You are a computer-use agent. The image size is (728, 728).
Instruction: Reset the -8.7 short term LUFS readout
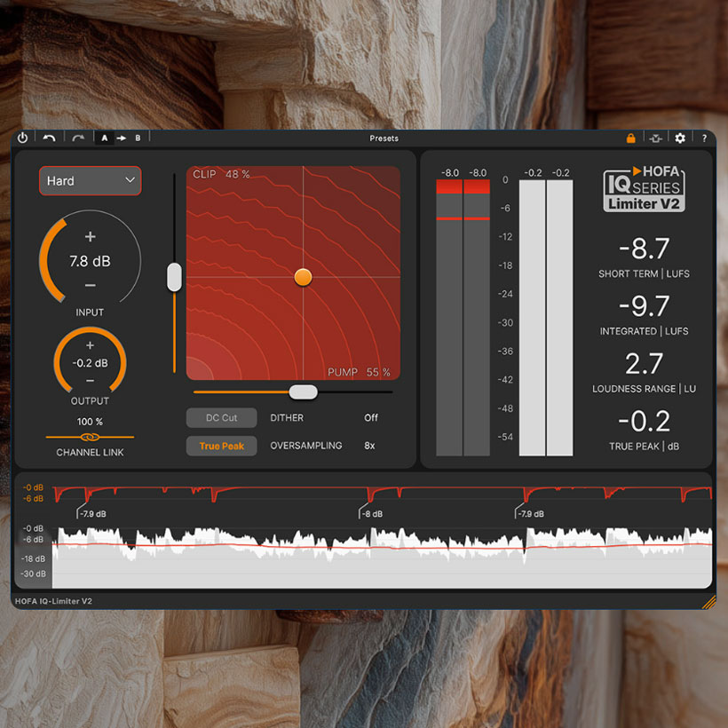click(644, 249)
